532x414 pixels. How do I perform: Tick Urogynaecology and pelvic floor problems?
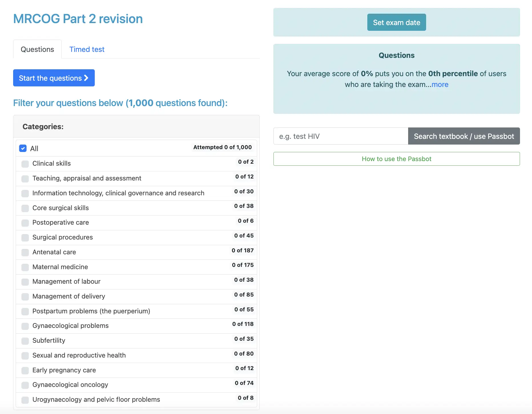pyautogui.click(x=25, y=400)
